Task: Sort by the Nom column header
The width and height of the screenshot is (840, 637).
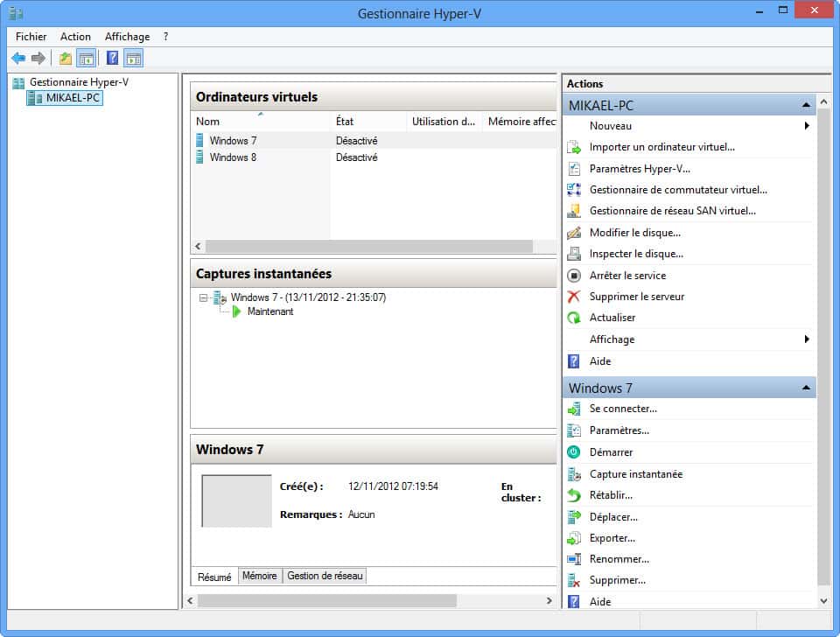Action: [x=261, y=122]
